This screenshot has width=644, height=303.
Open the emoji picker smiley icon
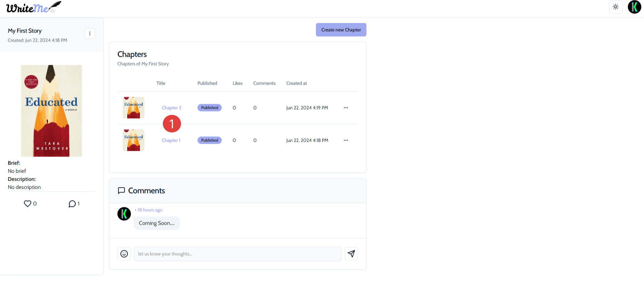[124, 254]
